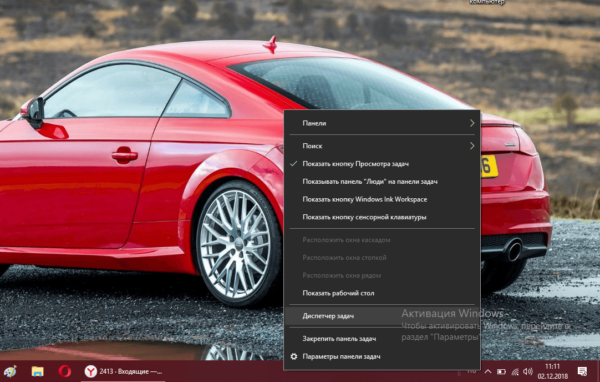Uncheck 'Показать кнопку Просмотра задач'

(382, 164)
